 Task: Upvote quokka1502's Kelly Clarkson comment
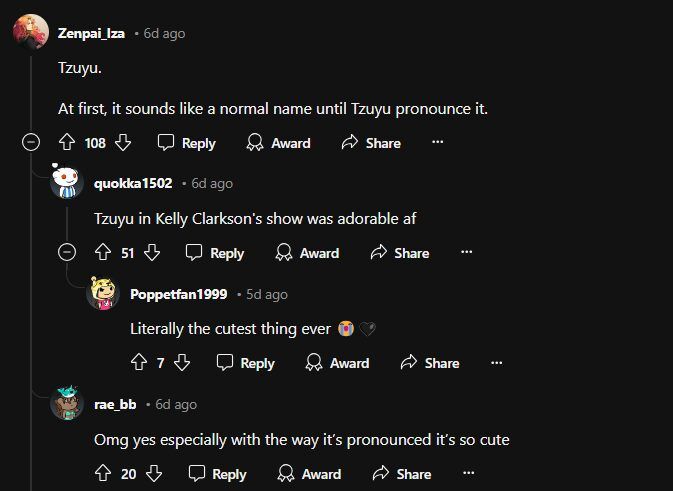click(102, 253)
